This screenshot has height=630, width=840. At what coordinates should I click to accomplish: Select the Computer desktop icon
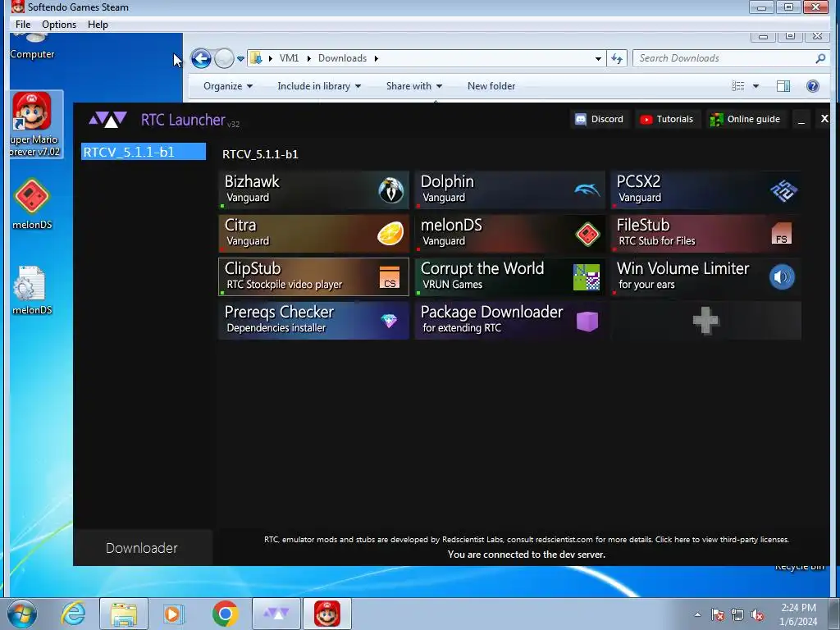pos(32,47)
